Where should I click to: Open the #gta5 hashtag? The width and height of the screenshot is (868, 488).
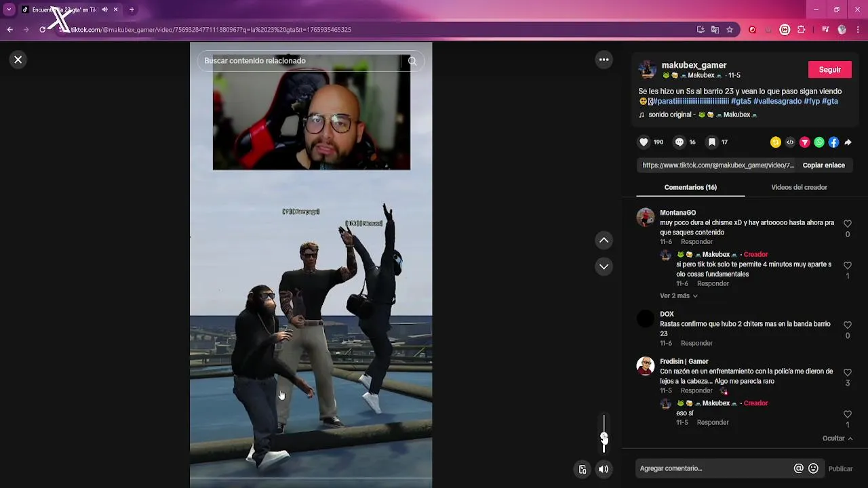click(741, 101)
